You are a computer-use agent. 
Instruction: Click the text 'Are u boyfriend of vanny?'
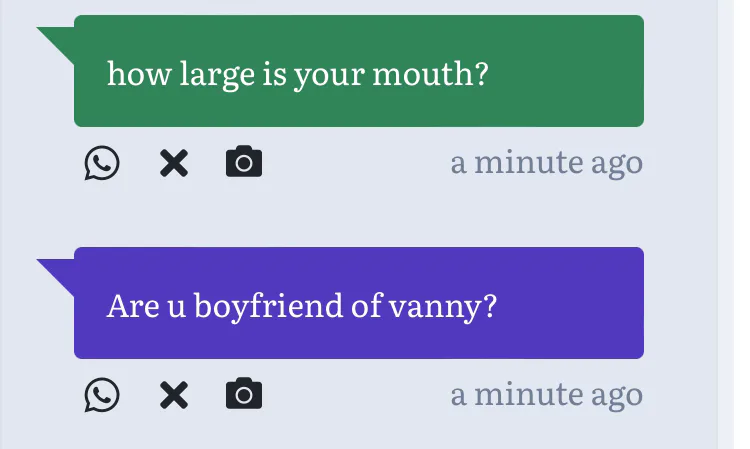click(x=302, y=305)
